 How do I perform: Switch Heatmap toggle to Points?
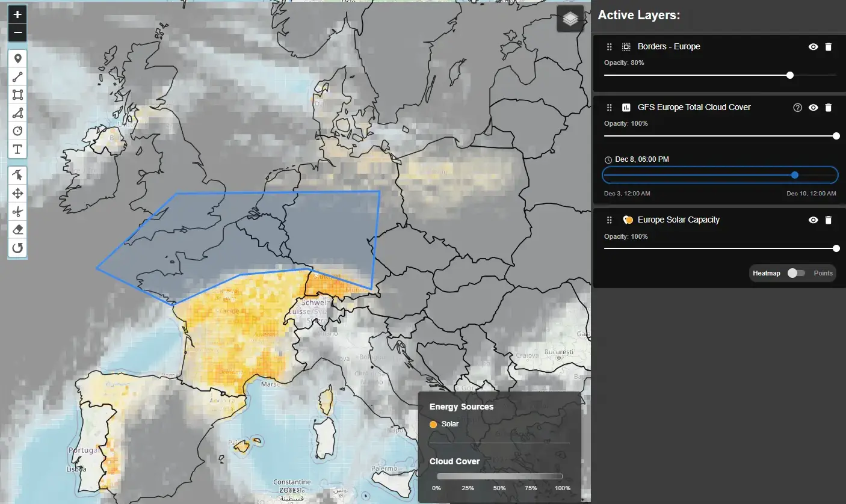pos(796,273)
